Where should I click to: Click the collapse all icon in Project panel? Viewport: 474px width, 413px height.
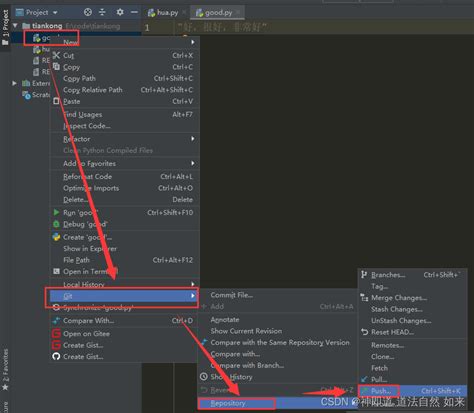tap(102, 12)
